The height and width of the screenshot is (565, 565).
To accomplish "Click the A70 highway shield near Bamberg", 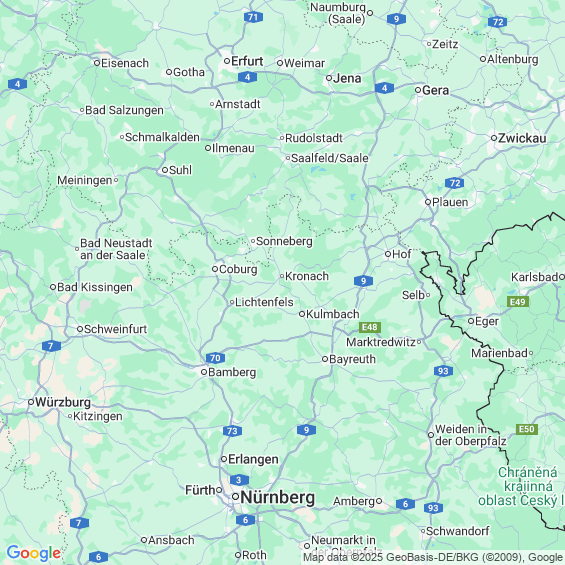I will point(215,358).
